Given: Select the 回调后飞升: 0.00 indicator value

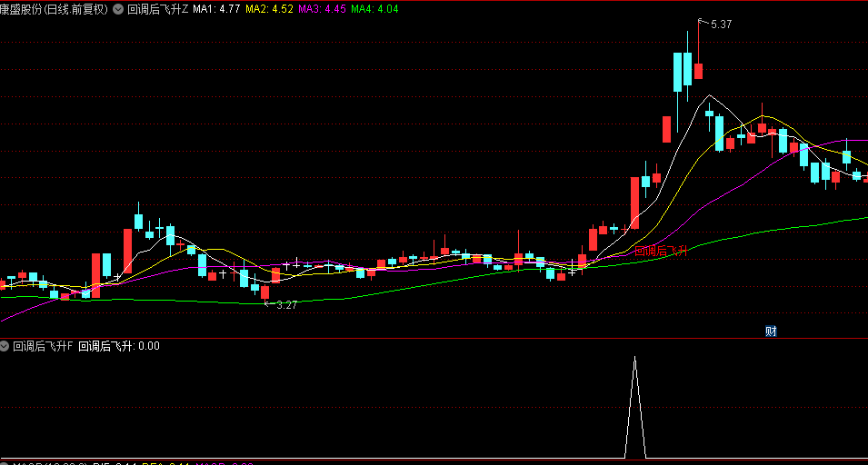Looking at the screenshot, I should [119, 346].
